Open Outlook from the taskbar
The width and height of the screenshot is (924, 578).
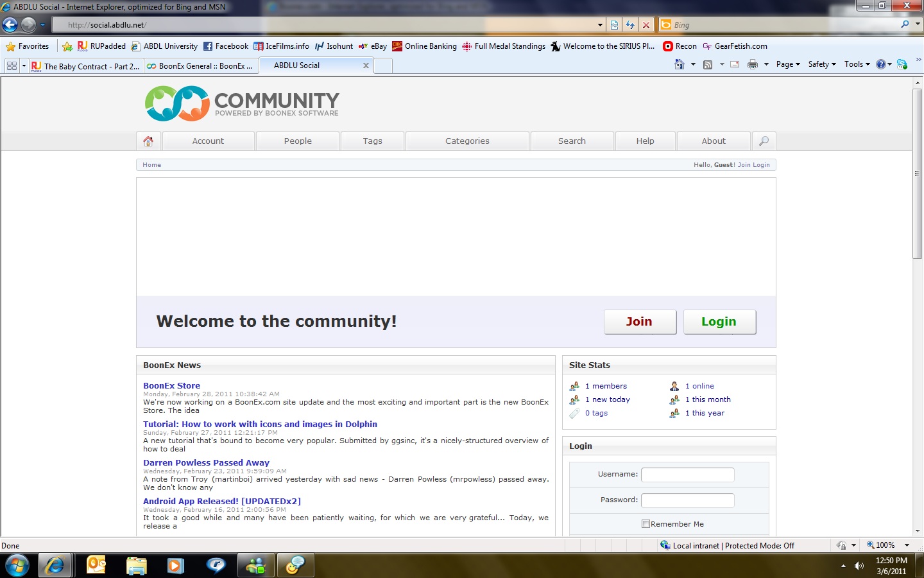point(96,565)
